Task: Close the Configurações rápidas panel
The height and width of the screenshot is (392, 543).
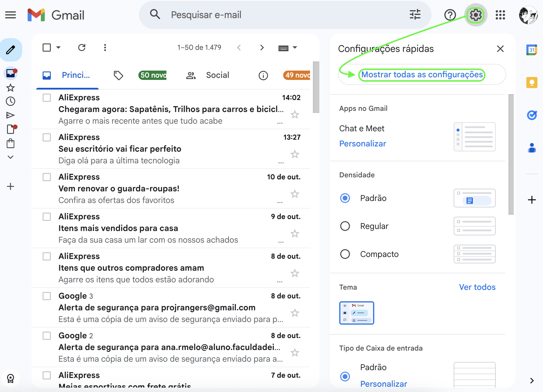Action: [500, 49]
